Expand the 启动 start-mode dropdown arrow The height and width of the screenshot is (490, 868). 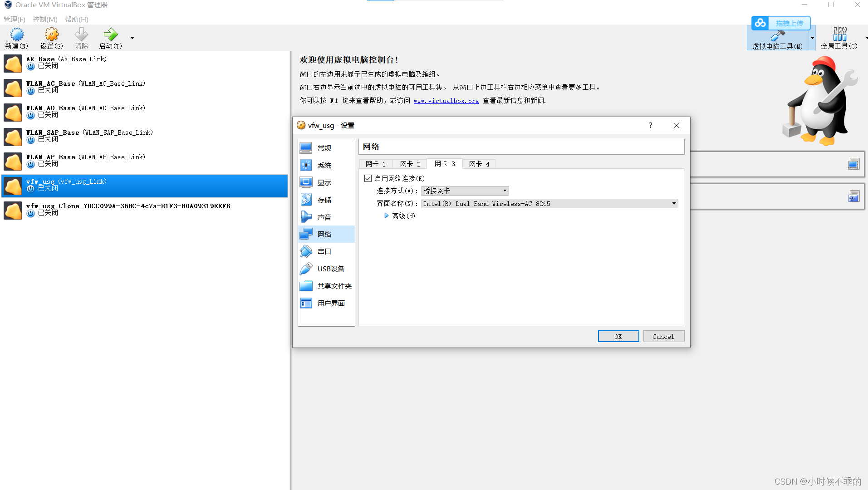coord(132,38)
